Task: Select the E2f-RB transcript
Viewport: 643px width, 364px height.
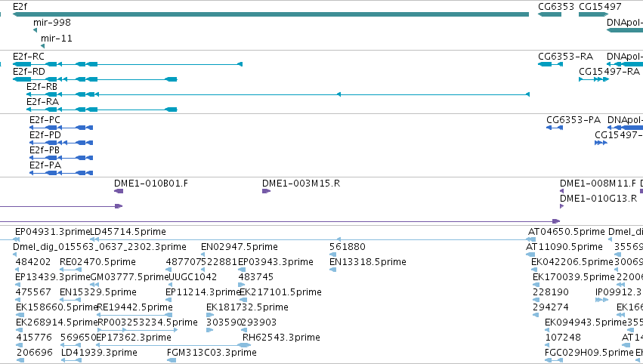Action: [278, 94]
